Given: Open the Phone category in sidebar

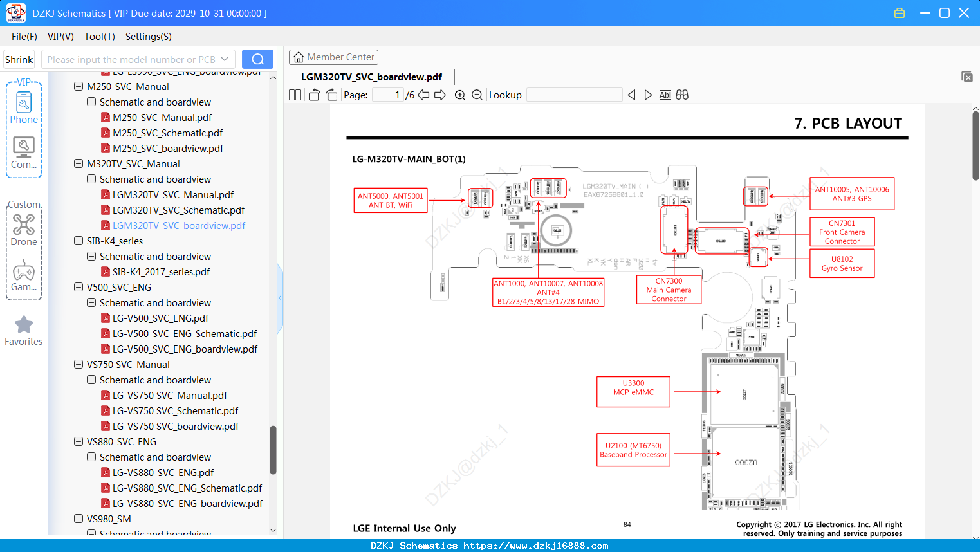Looking at the screenshot, I should (24, 107).
